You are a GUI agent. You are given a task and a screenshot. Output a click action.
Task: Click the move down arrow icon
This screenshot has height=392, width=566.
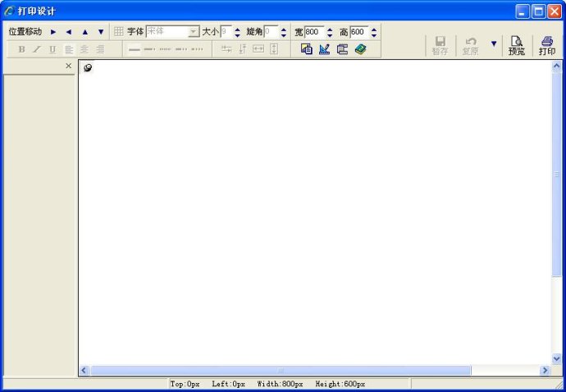click(x=101, y=32)
